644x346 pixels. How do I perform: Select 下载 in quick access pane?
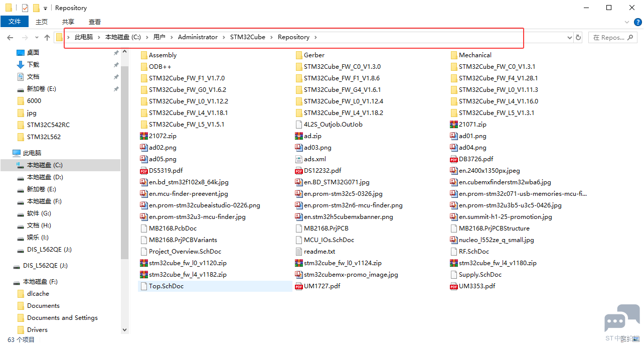point(33,64)
